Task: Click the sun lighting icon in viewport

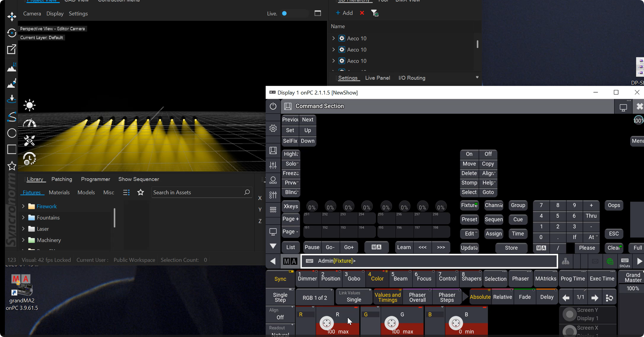Action: [x=29, y=105]
